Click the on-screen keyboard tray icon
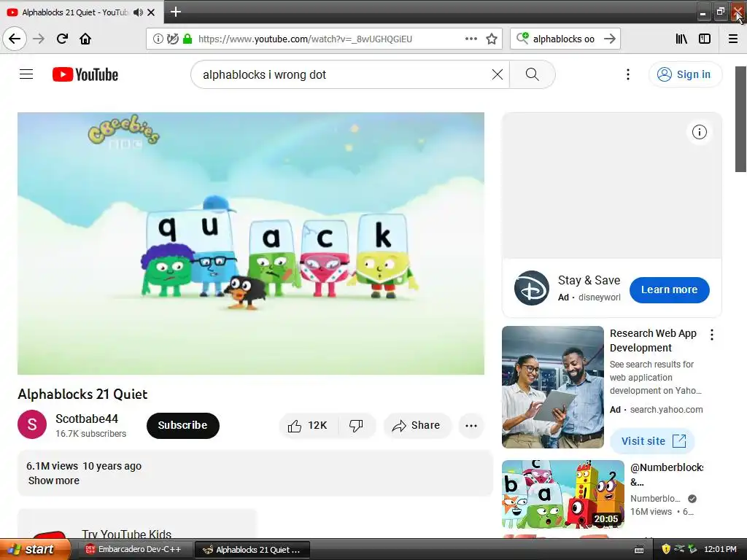Screen dimensions: 747x560 point(639,550)
